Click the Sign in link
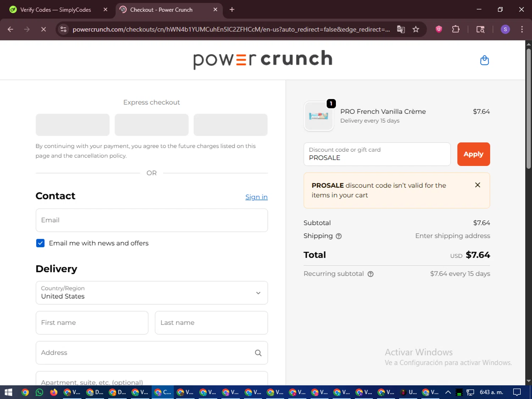The width and height of the screenshot is (532, 399). tap(256, 197)
